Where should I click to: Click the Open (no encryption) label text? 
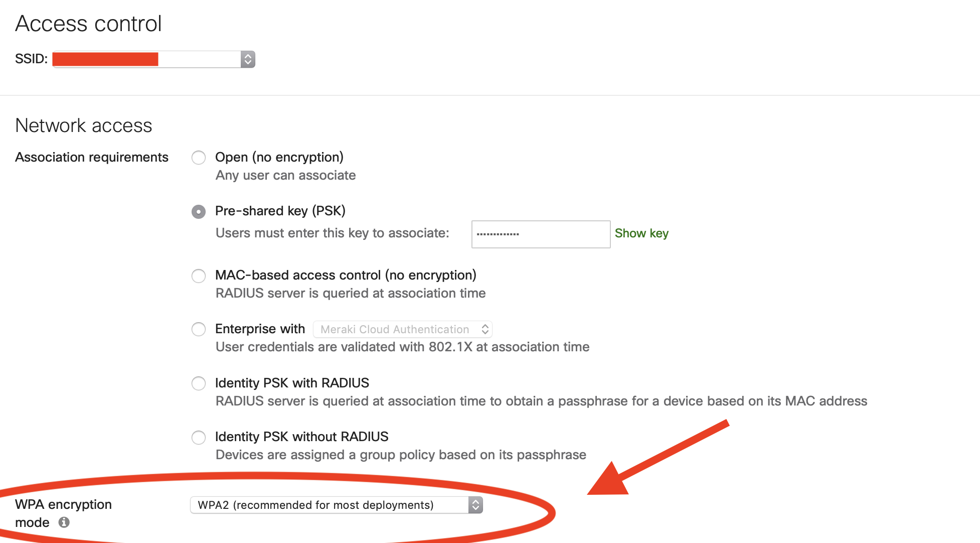pos(279,157)
